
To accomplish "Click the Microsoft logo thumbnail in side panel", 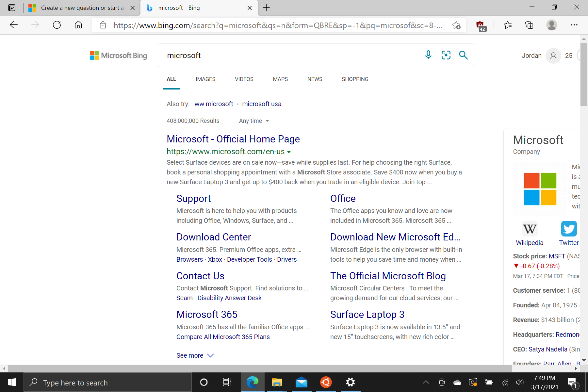I will 540,189.
